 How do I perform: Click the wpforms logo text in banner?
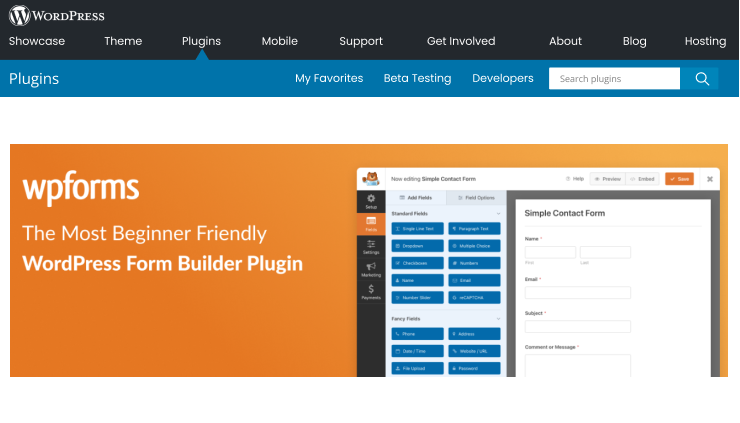(x=81, y=188)
